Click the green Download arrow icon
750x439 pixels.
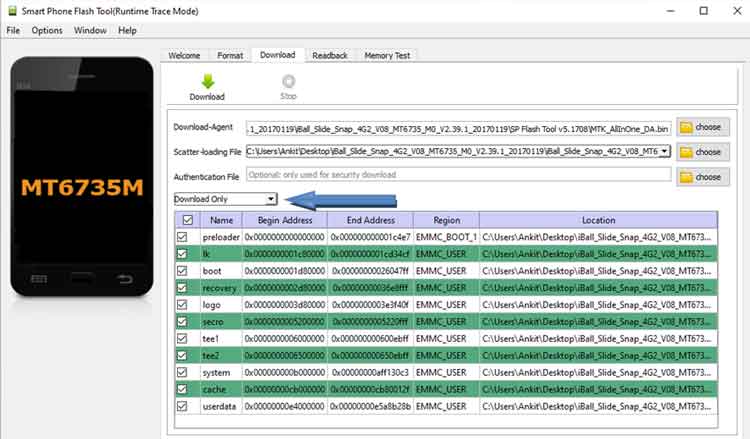[208, 82]
